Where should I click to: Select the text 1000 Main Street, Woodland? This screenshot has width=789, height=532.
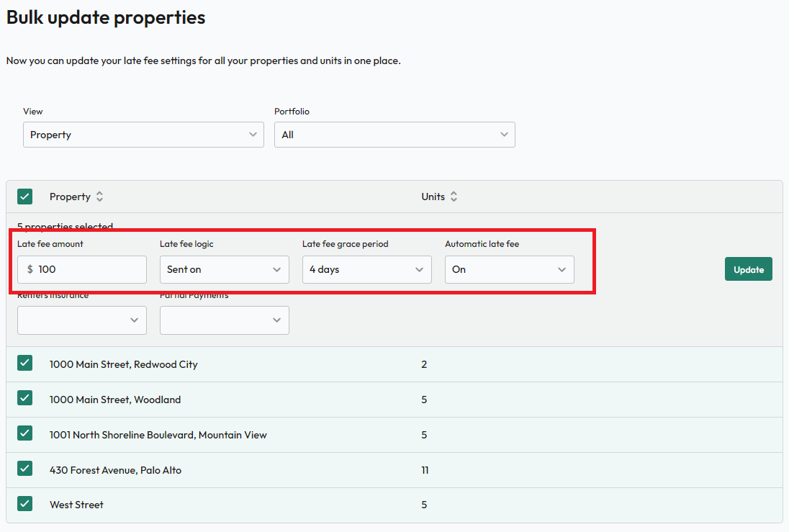pyautogui.click(x=115, y=400)
